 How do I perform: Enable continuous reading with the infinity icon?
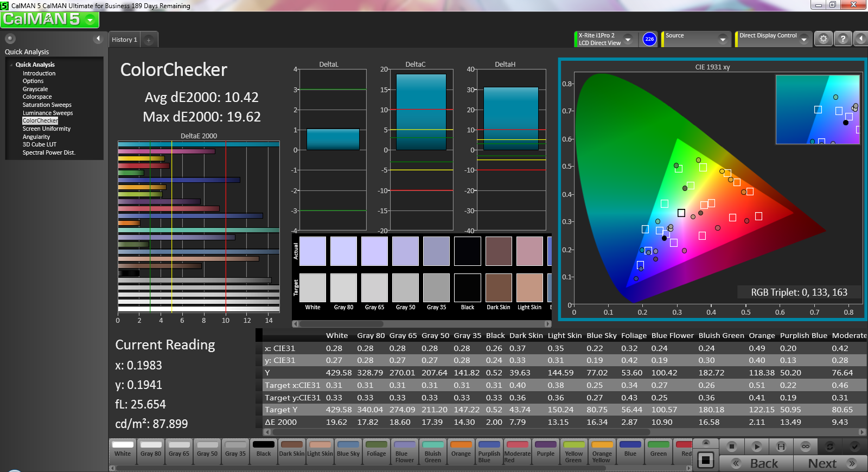pos(806,446)
